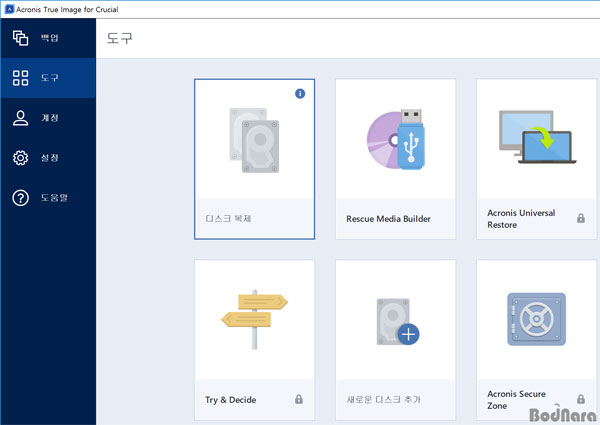Click the lock icon on Secure Zone
This screenshot has width=600, height=425.
(x=581, y=399)
